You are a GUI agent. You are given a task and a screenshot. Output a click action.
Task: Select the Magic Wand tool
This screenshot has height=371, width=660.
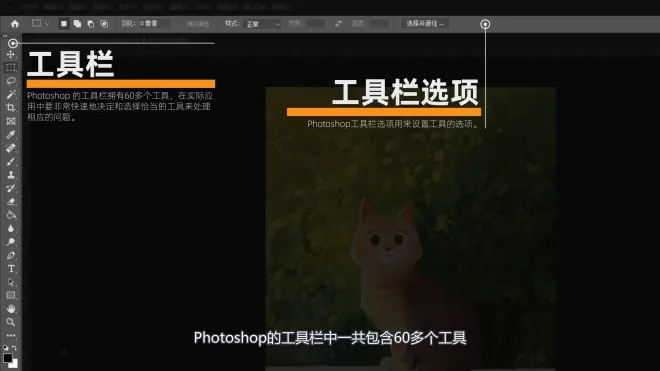[11, 94]
